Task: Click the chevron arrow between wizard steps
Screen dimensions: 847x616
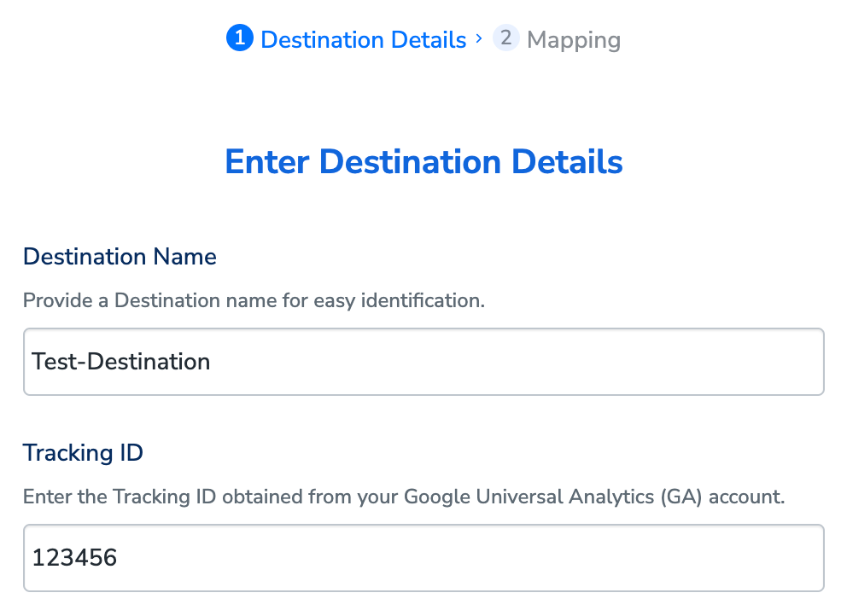Action: tap(479, 38)
